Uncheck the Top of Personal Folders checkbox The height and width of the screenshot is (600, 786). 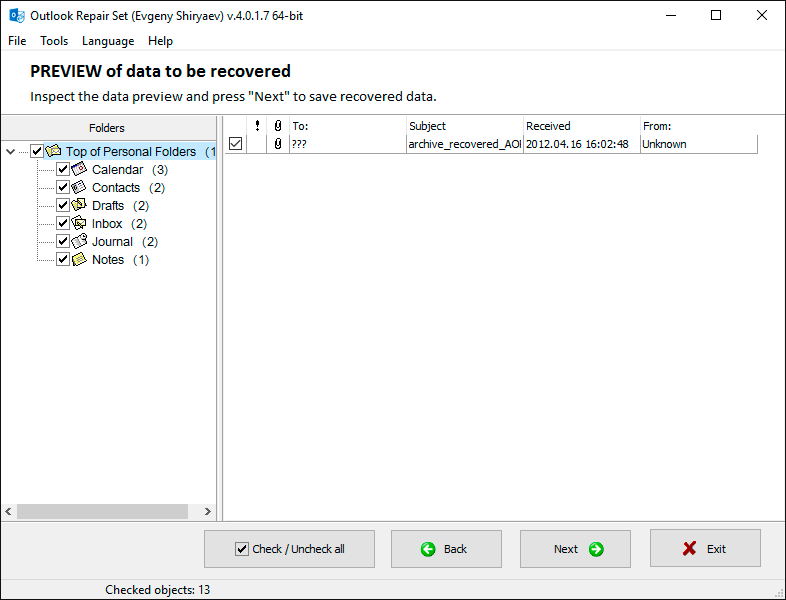(x=37, y=151)
